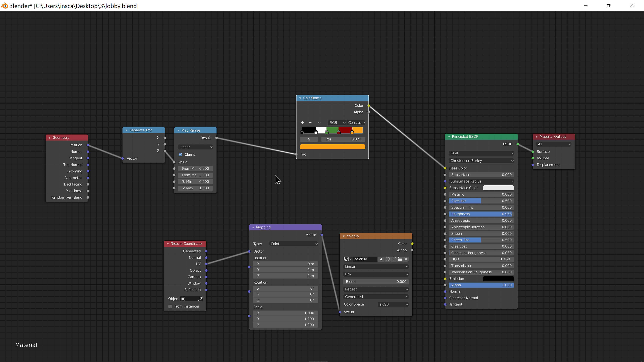This screenshot has width=644, height=362.
Task: Open the GGX distribution dropdown
Action: [x=481, y=153]
